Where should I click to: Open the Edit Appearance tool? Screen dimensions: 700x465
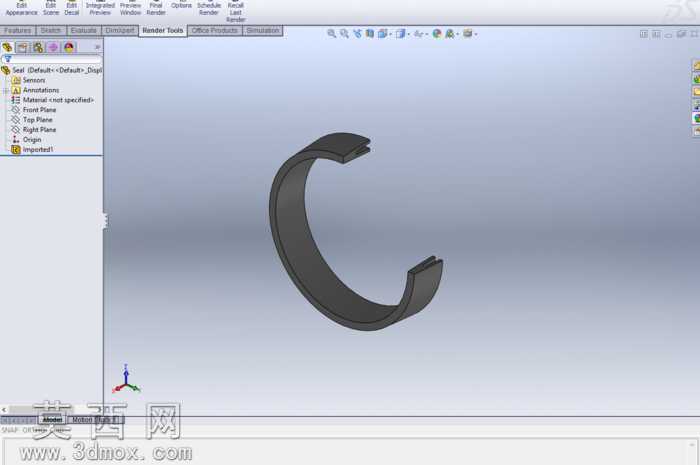[21, 8]
